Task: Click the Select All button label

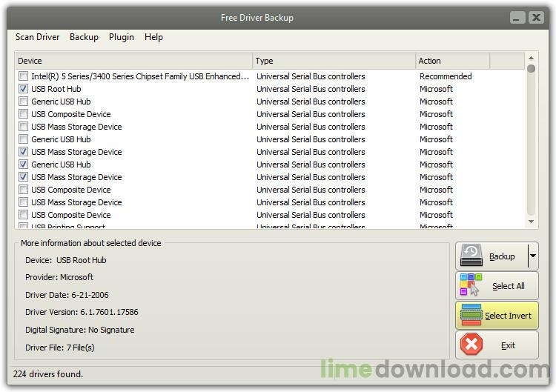Action: coord(508,286)
